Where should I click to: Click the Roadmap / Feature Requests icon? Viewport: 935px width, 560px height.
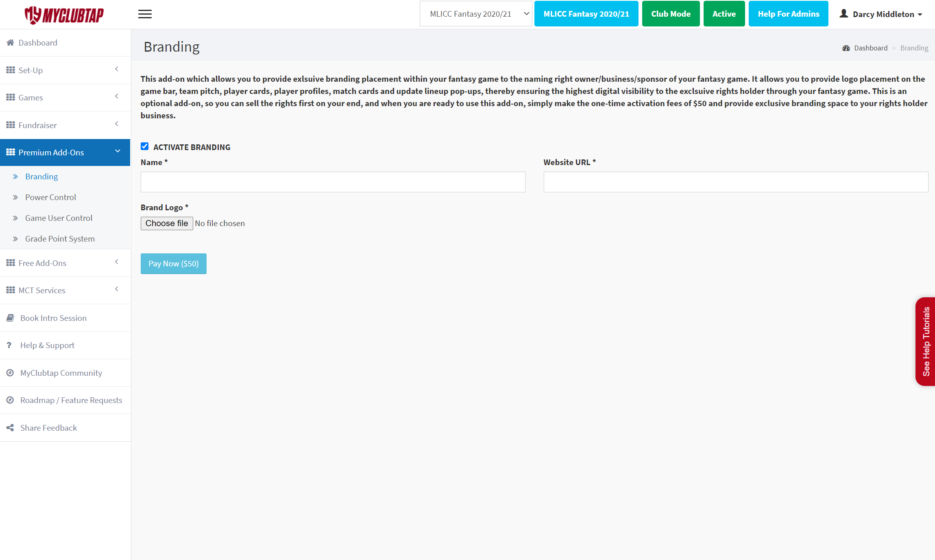[10, 400]
